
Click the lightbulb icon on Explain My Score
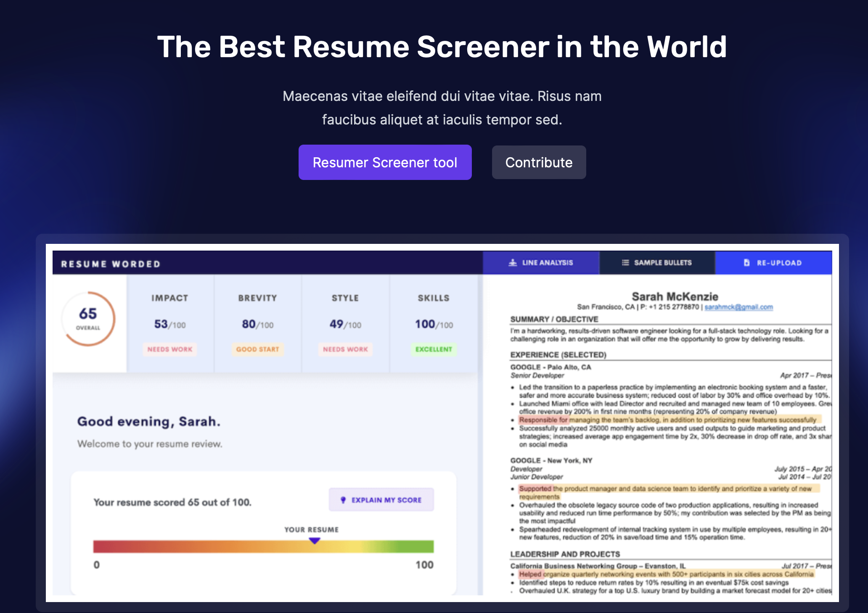pos(343,500)
